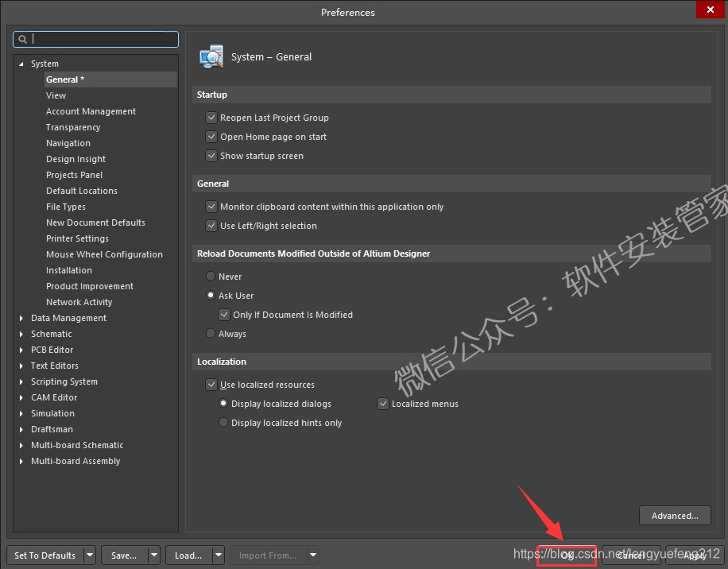The height and width of the screenshot is (569, 728).
Task: Select the Ask User radio button
Action: (x=211, y=295)
